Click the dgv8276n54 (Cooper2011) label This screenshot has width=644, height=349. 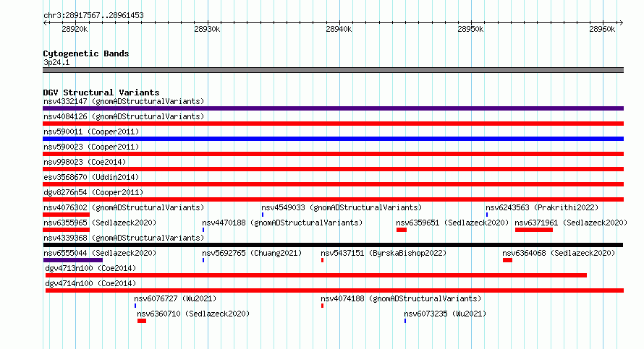click(93, 192)
